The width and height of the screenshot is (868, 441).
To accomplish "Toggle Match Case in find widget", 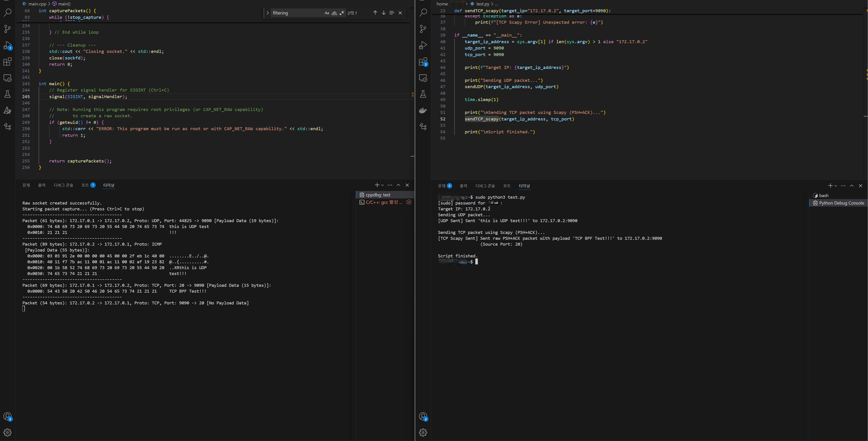I will pyautogui.click(x=326, y=13).
